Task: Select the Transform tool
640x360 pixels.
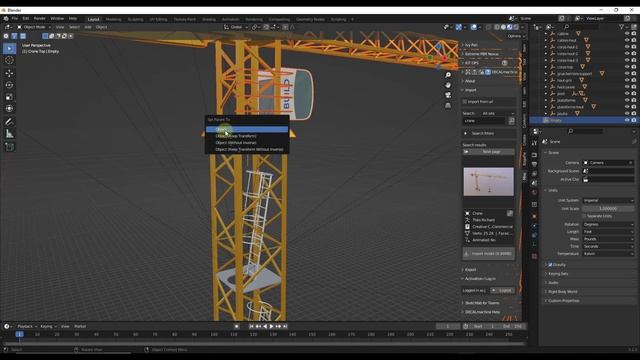Action: click(x=9, y=109)
